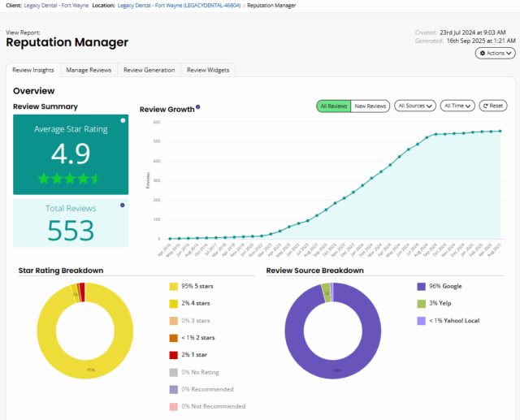Click the Review Growth info icon
The height and width of the screenshot is (420, 520).
(198, 107)
